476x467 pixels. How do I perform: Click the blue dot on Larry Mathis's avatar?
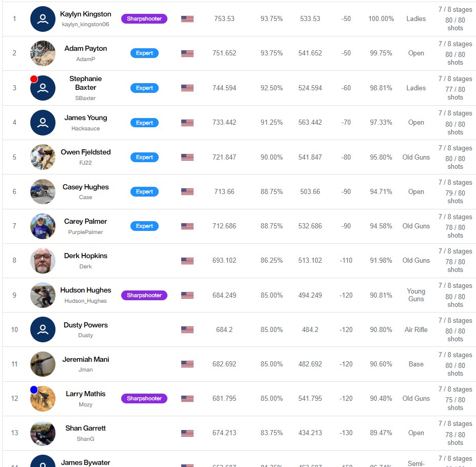tap(34, 390)
